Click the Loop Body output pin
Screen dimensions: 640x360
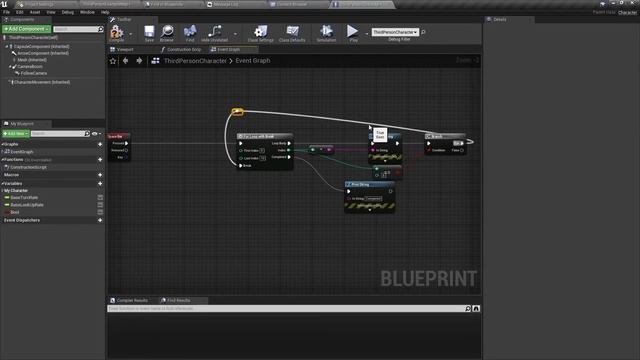pyautogui.click(x=289, y=143)
